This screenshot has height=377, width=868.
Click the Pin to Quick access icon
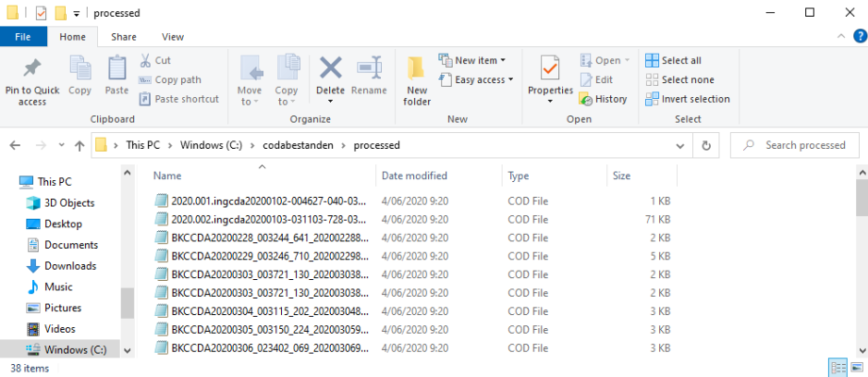click(32, 68)
